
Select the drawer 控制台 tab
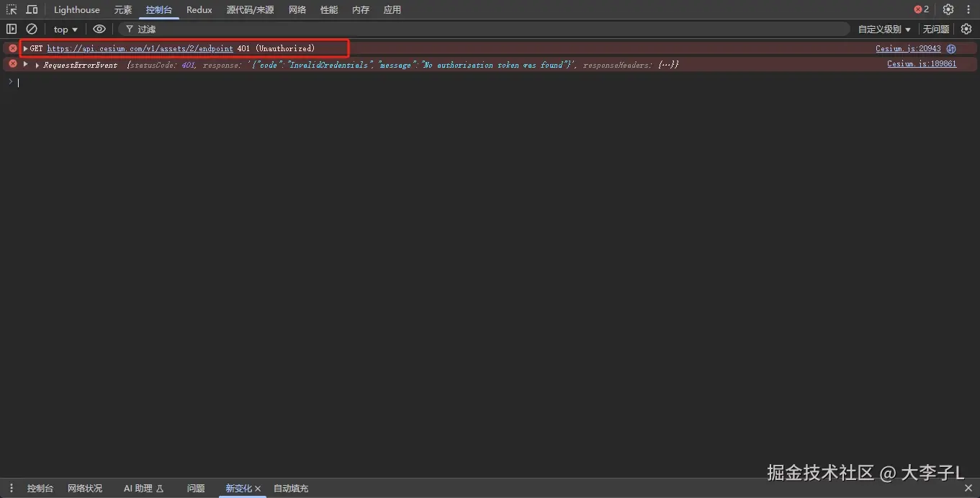point(40,489)
